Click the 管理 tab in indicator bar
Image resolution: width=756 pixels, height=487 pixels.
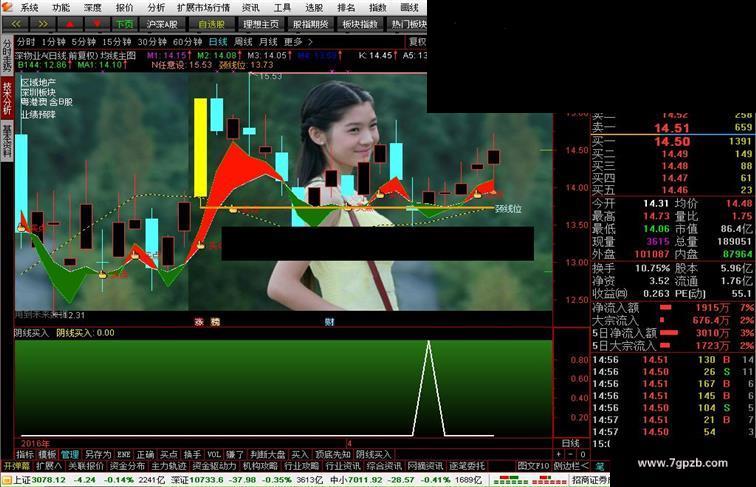click(69, 454)
